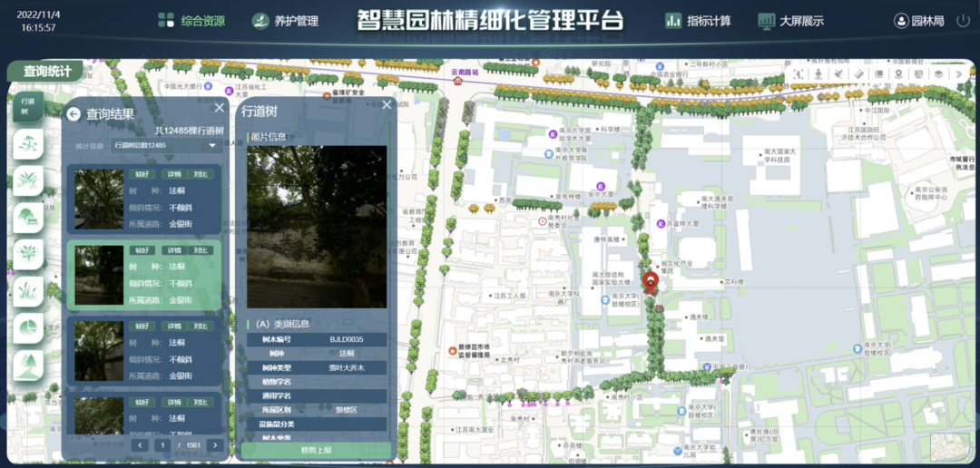
Task: Click 详情 on the first result card
Action: point(174,174)
